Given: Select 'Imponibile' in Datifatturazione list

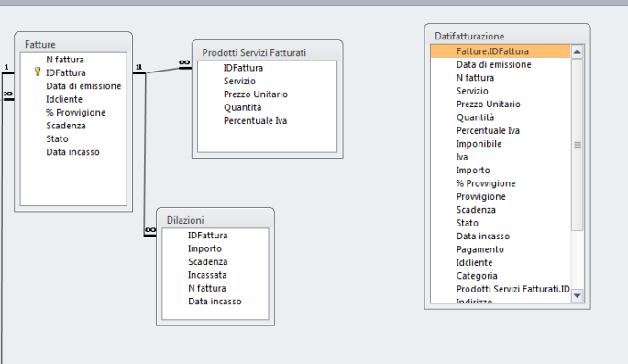Looking at the screenshot, I should point(479,144).
